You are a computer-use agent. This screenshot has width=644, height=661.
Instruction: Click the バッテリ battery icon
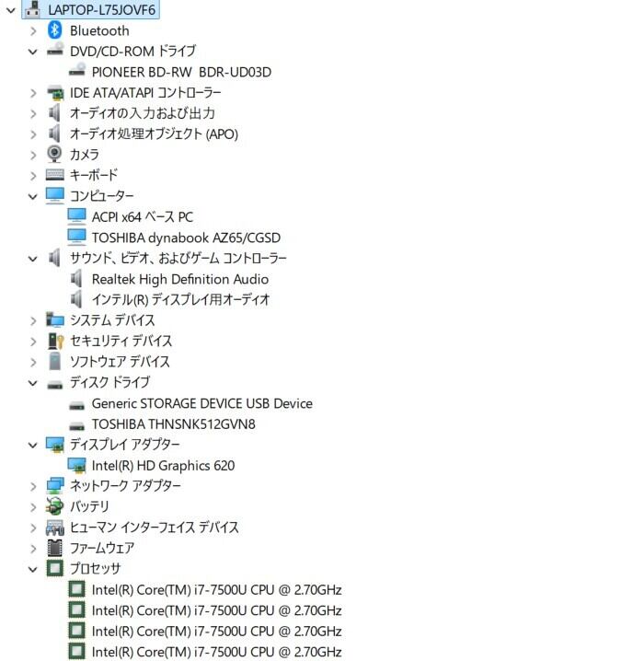pyautogui.click(x=55, y=506)
